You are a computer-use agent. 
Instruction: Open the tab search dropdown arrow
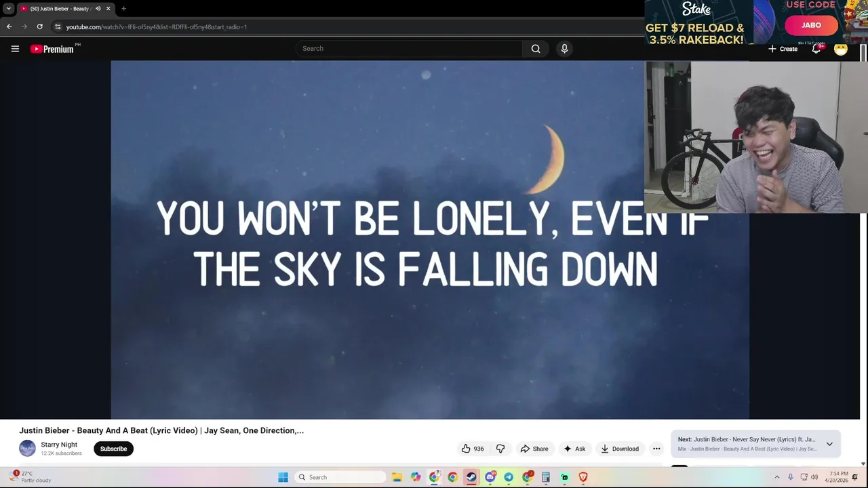pyautogui.click(x=8, y=9)
